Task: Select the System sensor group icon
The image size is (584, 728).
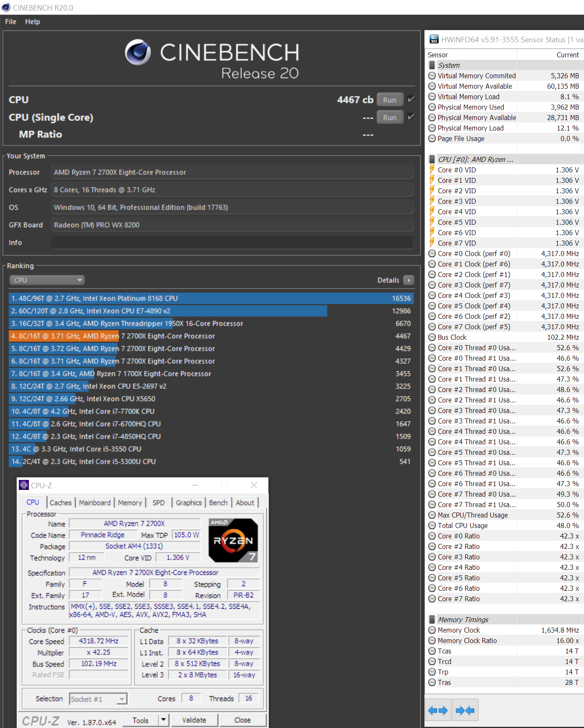Action: pos(432,65)
